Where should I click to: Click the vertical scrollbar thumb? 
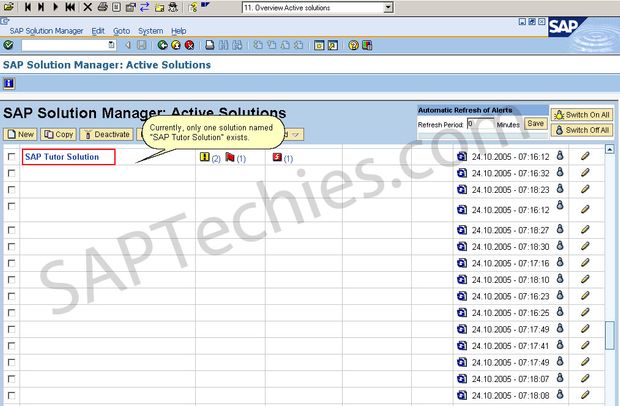(x=610, y=335)
